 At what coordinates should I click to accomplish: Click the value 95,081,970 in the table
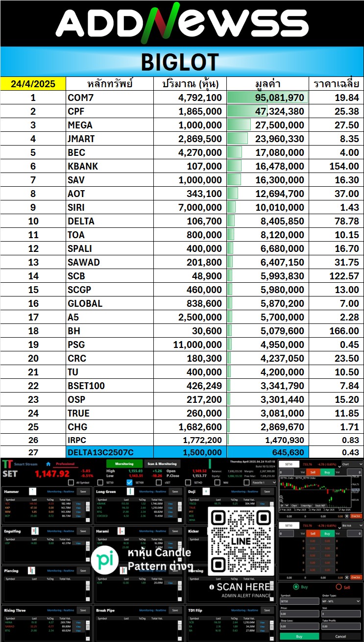[x=281, y=98]
